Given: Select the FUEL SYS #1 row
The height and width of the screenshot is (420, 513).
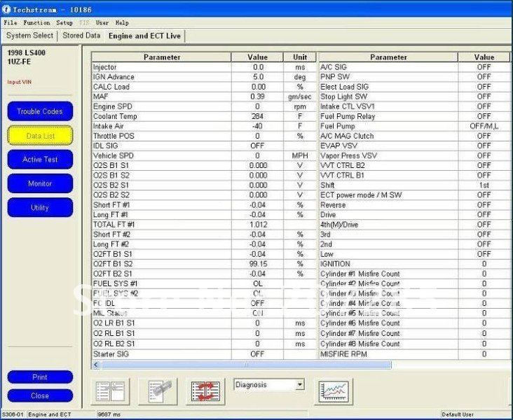Looking at the screenshot, I should tap(204, 283).
